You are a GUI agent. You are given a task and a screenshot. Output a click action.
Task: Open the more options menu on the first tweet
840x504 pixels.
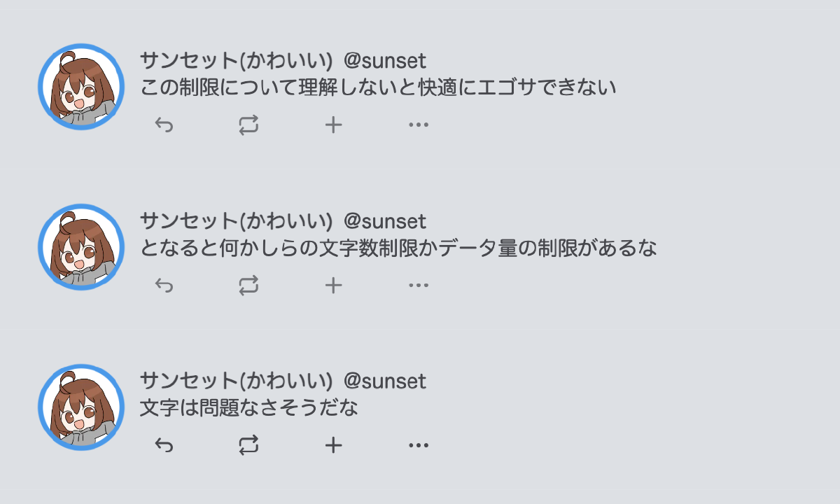click(417, 125)
